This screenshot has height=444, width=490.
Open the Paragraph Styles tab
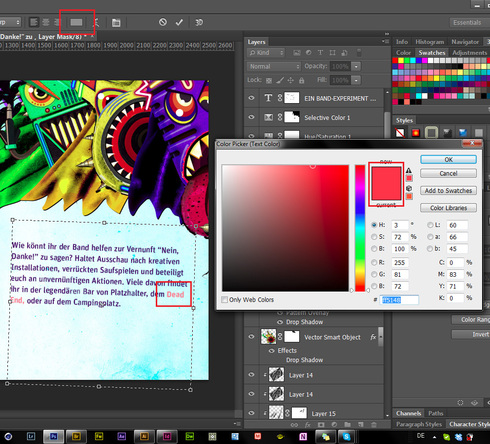pyautogui.click(x=419, y=424)
